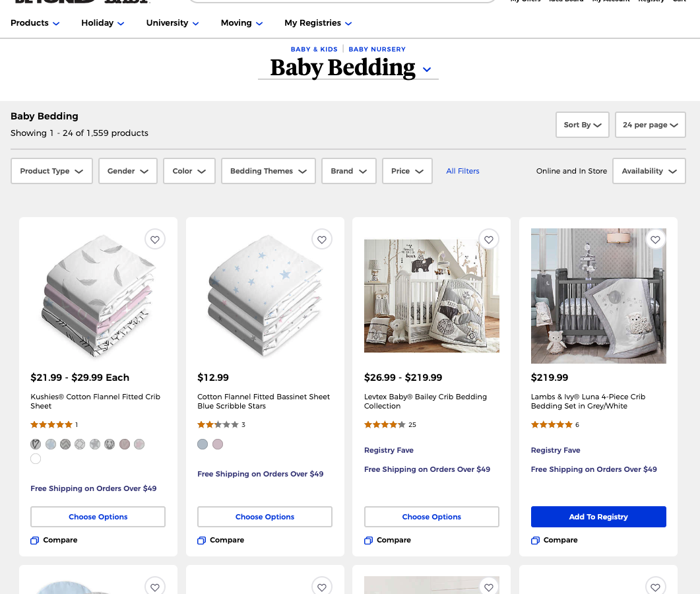Open Lambs & Ivy Luna crib image

598,296
